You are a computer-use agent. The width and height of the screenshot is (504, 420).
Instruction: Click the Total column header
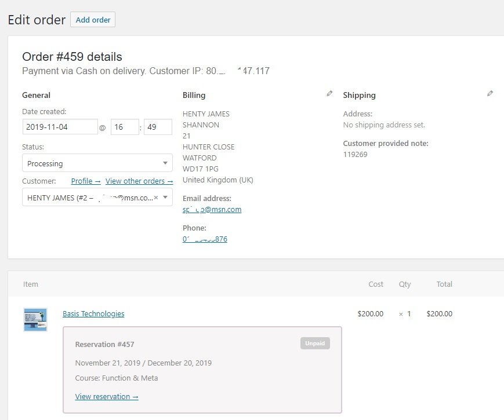[x=444, y=284]
